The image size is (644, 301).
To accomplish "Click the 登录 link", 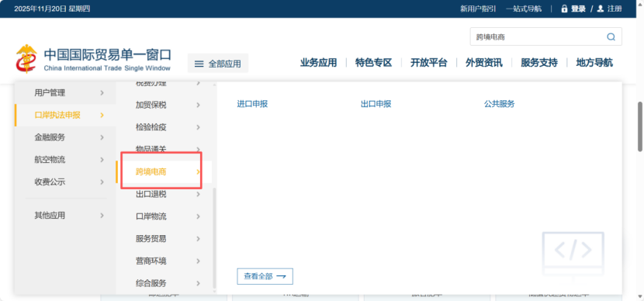I will coord(578,9).
